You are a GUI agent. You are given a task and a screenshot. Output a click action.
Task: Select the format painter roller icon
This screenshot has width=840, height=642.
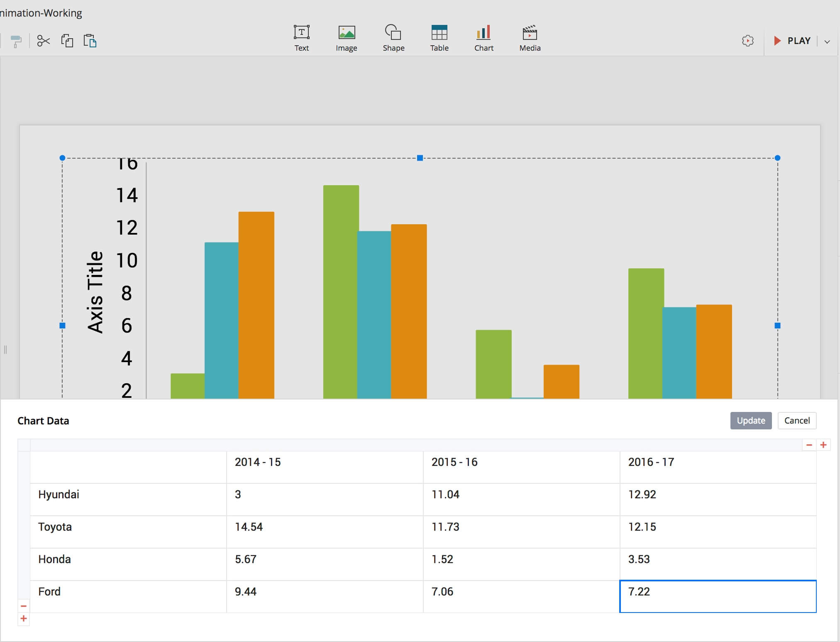click(x=16, y=41)
